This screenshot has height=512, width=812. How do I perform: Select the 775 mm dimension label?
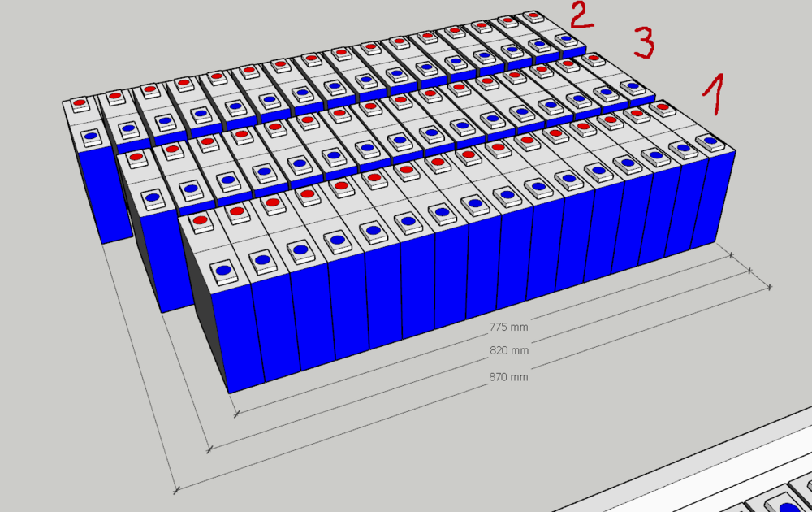(x=508, y=327)
